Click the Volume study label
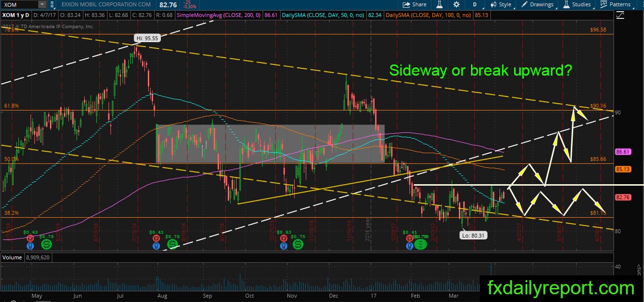This screenshot has width=644, height=302. (12, 257)
